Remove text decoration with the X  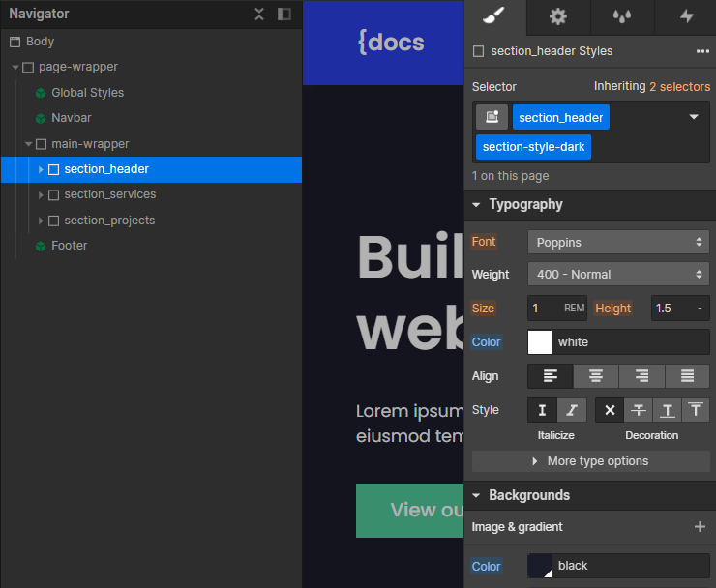click(x=610, y=410)
